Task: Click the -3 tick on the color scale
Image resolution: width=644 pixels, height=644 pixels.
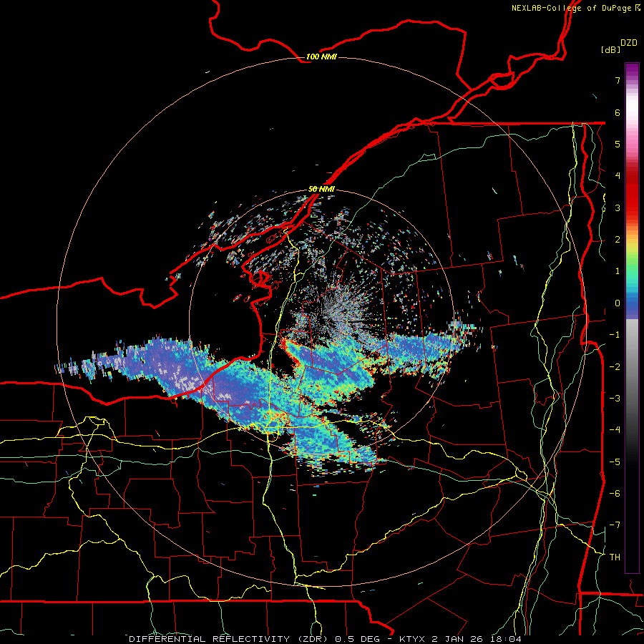Action: (x=615, y=399)
